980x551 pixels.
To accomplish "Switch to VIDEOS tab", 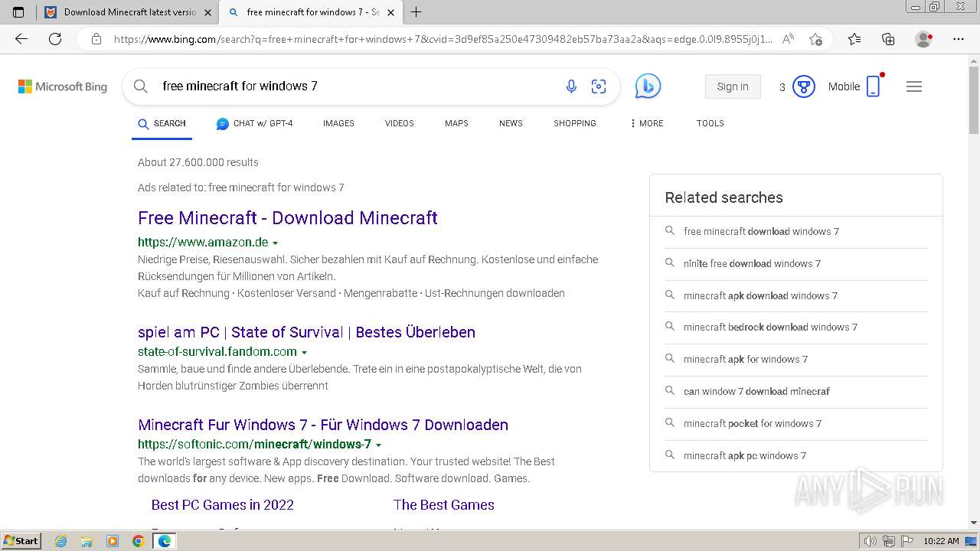I will click(x=400, y=123).
